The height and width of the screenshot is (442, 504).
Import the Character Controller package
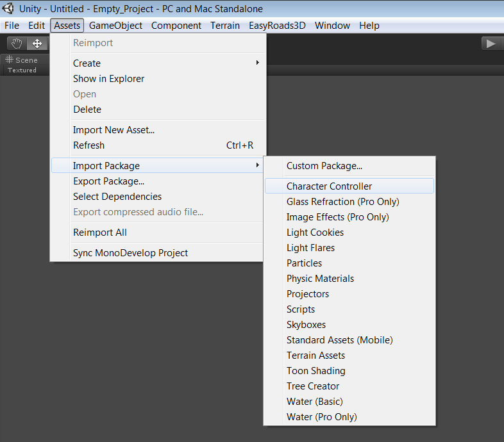click(x=349, y=186)
